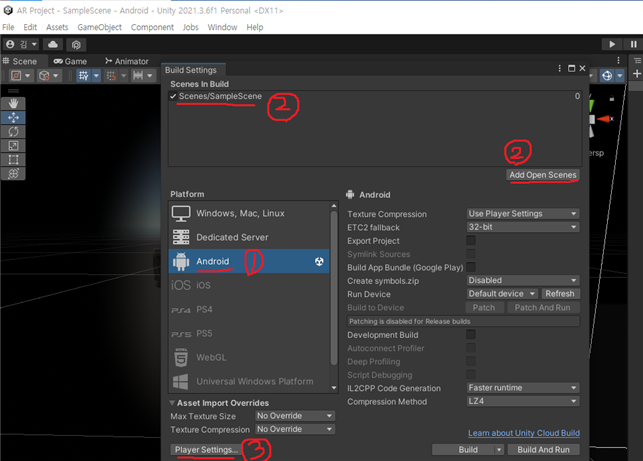Uncheck the Scenes/SampleScene checkbox

click(x=173, y=96)
